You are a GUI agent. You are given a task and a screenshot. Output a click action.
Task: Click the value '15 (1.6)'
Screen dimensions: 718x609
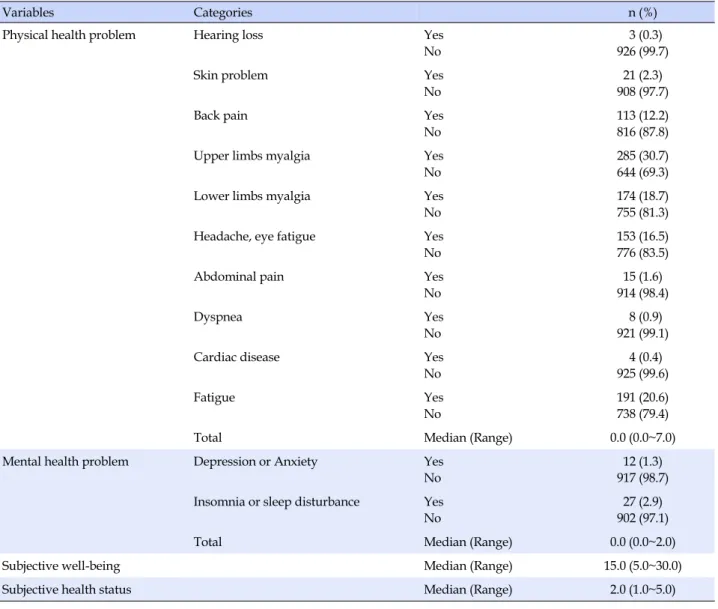[x=642, y=277]
